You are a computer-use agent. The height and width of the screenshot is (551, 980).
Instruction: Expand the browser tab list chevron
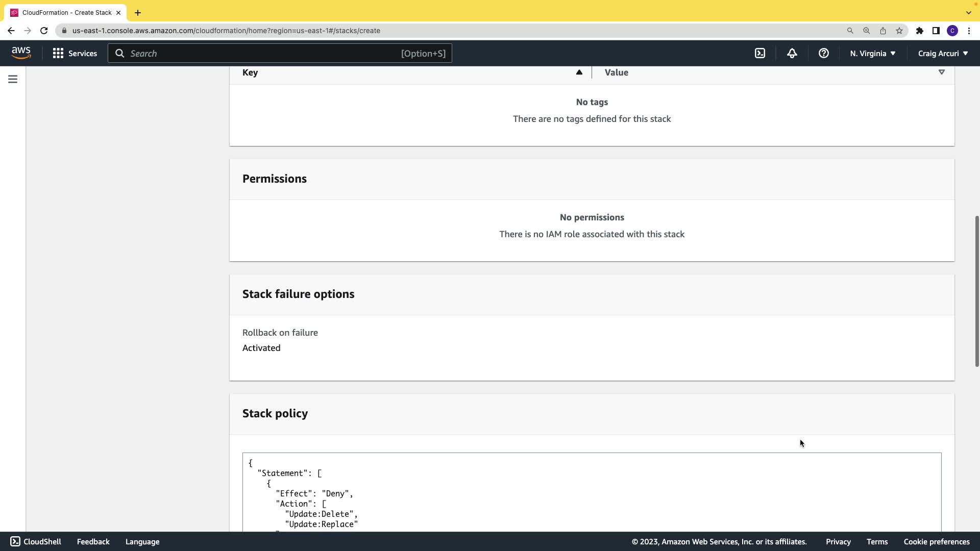coord(968,12)
